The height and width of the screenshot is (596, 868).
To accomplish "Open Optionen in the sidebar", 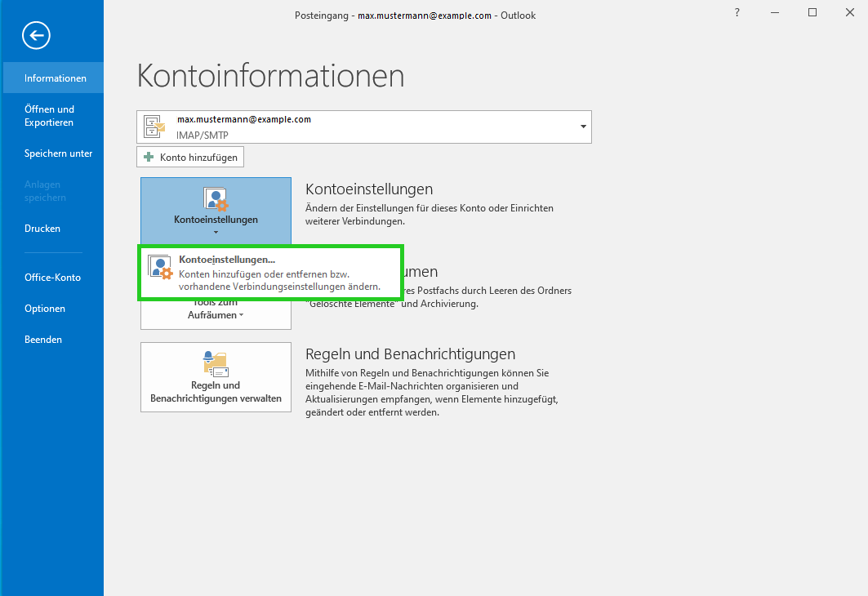I will click(53, 309).
